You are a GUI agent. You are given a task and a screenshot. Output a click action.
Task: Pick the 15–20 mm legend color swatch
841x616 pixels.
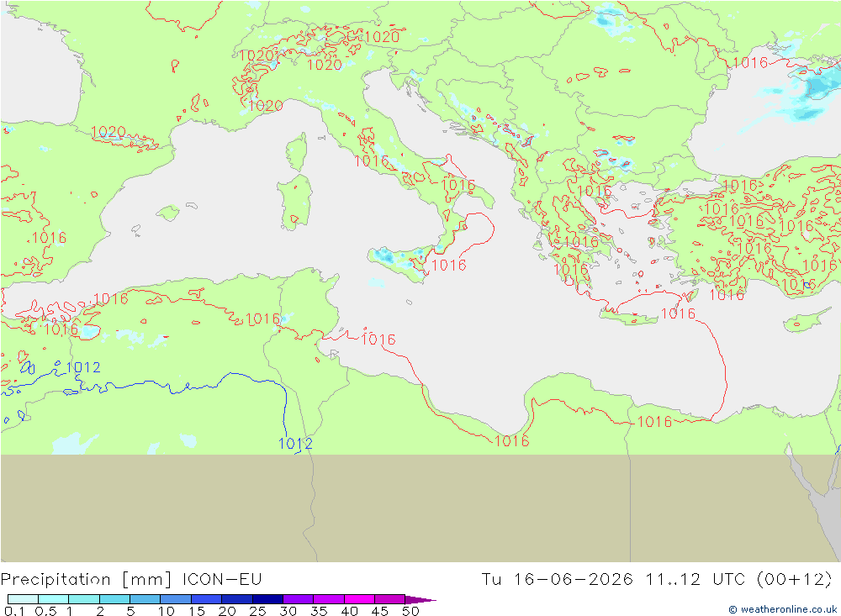(207, 599)
